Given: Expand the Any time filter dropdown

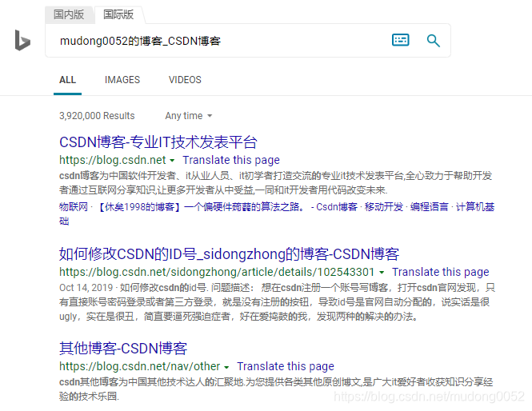Looking at the screenshot, I should (189, 116).
